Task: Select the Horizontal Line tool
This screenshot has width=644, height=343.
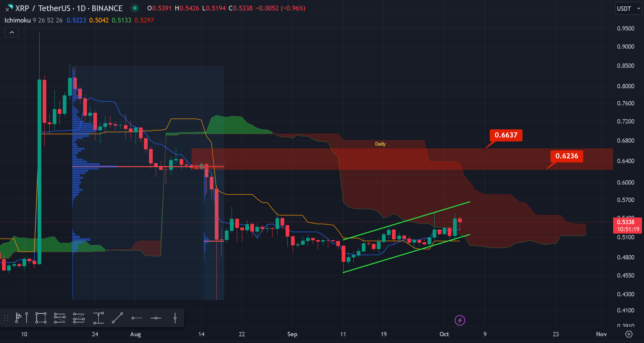Action: [156, 318]
